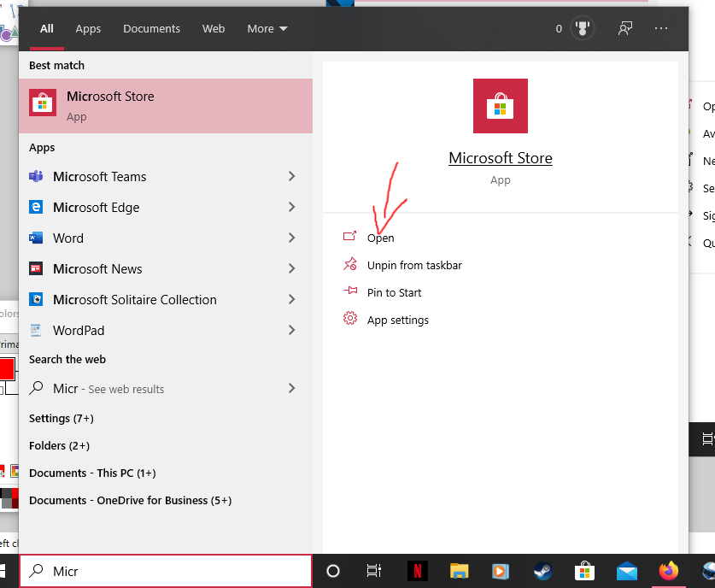Expand Word result chevron
The width and height of the screenshot is (715, 588).
pyautogui.click(x=292, y=238)
